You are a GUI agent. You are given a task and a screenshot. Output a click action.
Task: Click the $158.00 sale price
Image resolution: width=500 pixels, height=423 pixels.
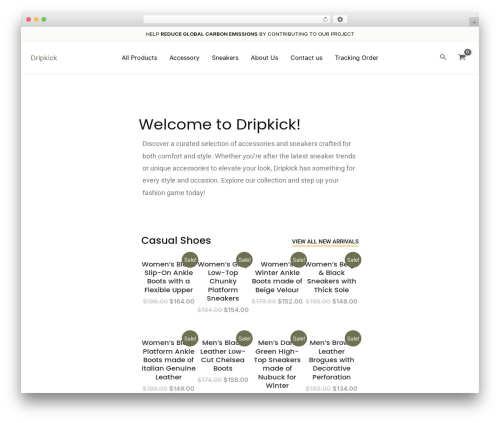(236, 380)
